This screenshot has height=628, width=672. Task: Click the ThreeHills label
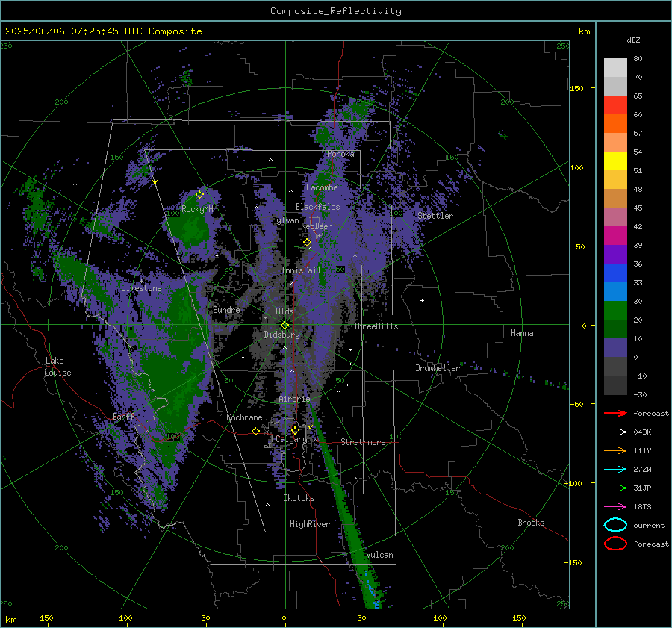click(376, 326)
